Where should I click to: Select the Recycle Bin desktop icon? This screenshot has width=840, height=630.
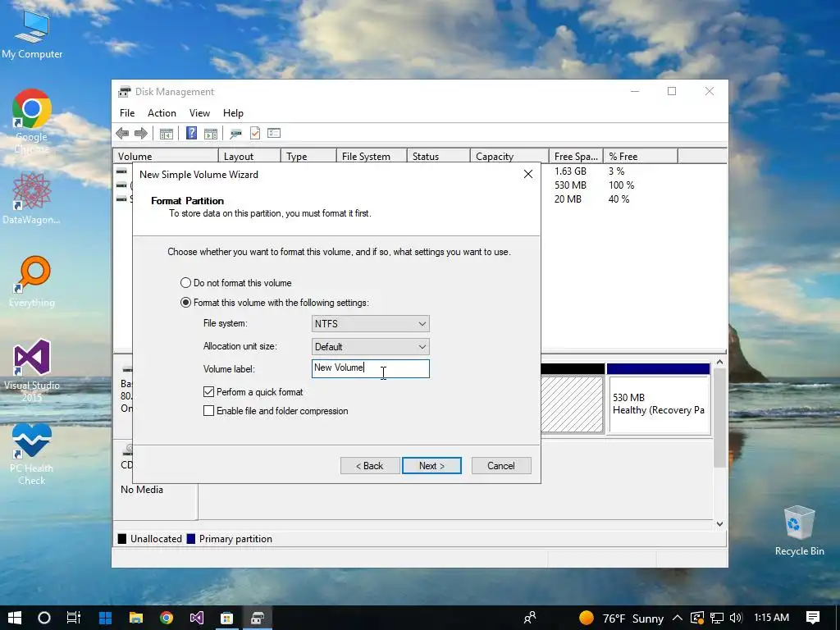[799, 531]
